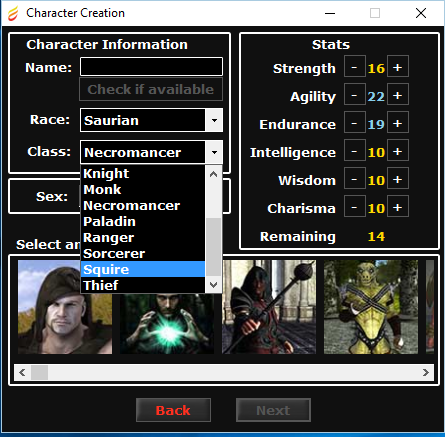Pick Thief in the class list
Screen dimensions: 445x437
(143, 285)
